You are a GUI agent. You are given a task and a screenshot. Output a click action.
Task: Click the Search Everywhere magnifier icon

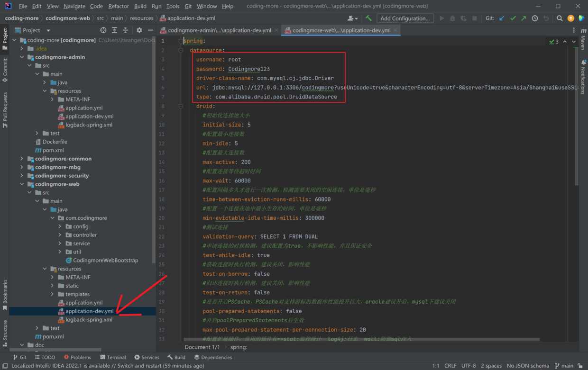click(560, 18)
